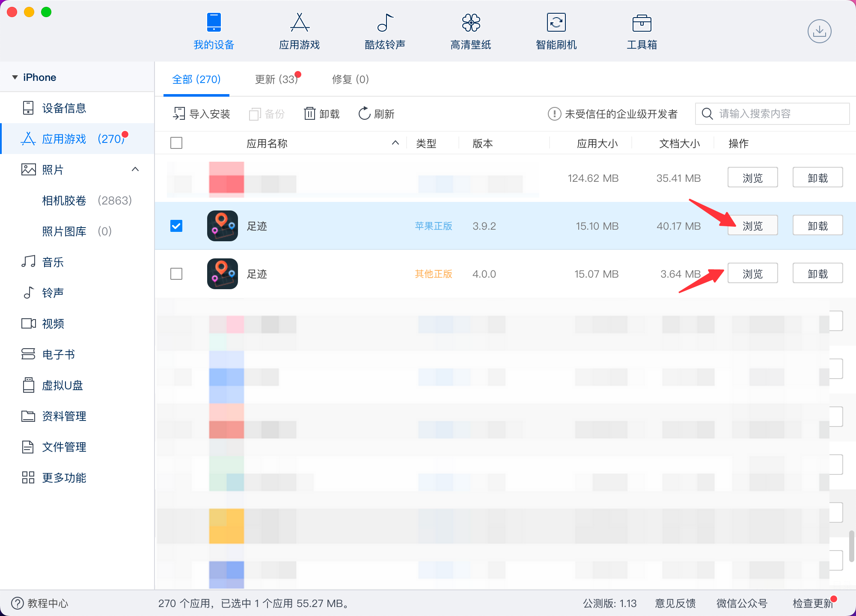Click the 刷新 refresh icon

coord(364,114)
